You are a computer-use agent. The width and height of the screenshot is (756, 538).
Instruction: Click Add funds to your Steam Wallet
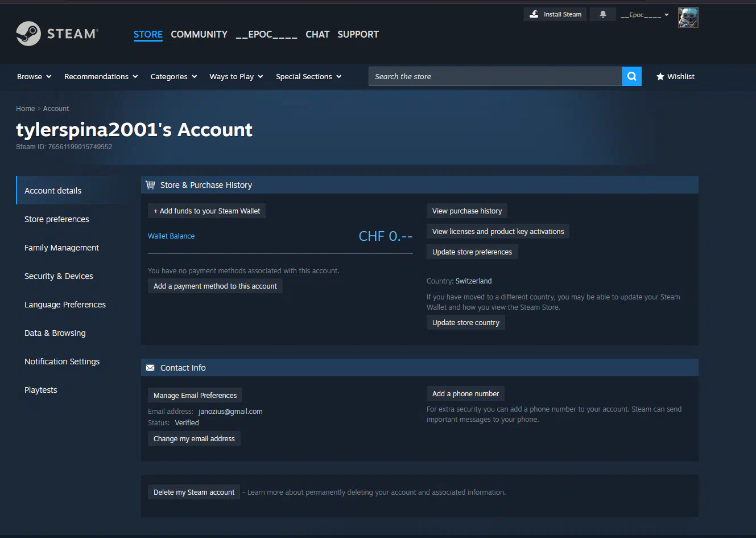click(x=206, y=211)
